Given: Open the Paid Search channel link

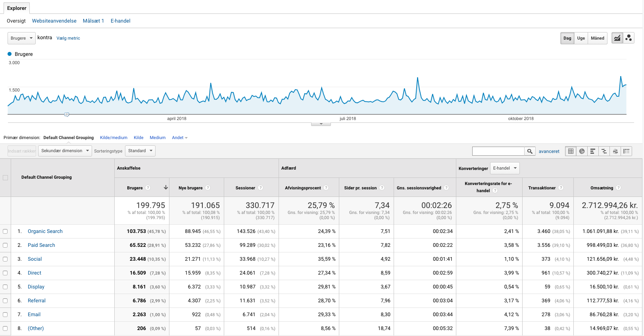Looking at the screenshot, I should 41,245.
